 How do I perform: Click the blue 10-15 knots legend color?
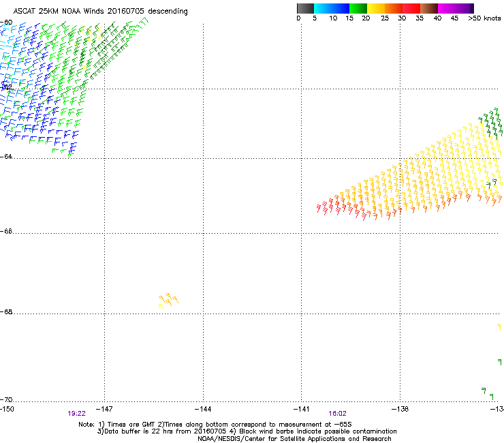[341, 8]
